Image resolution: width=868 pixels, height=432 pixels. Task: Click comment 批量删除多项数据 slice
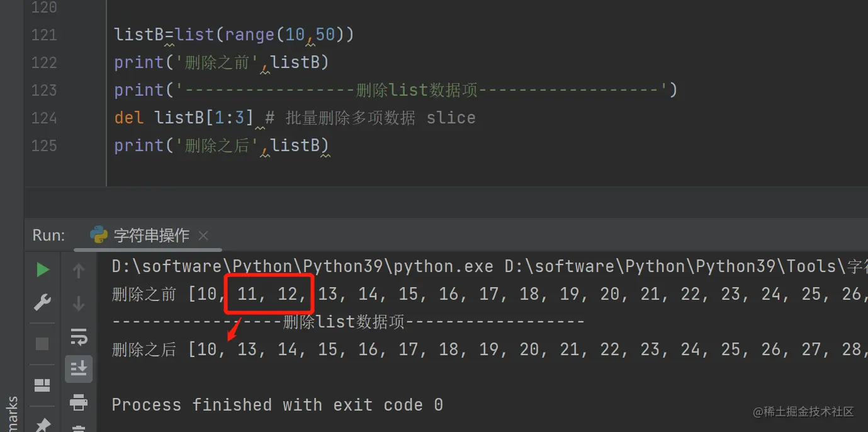(371, 118)
